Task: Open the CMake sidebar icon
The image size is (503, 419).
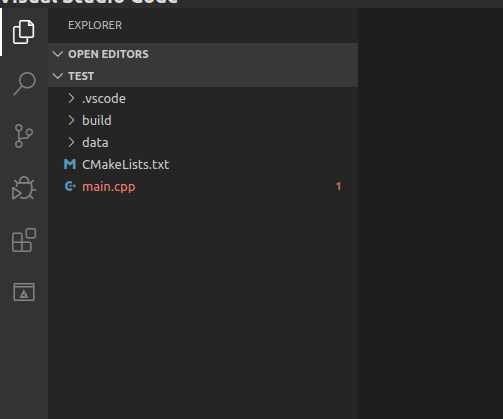Action: (24, 292)
